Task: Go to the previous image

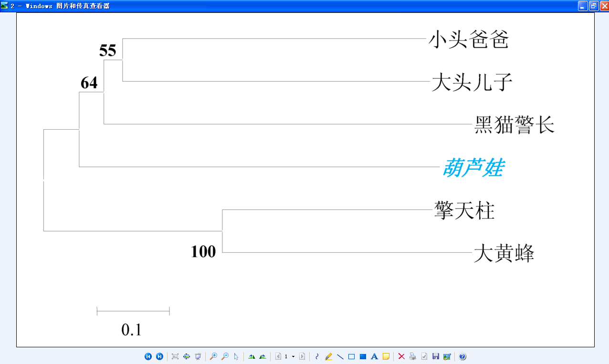Action: pyautogui.click(x=148, y=356)
